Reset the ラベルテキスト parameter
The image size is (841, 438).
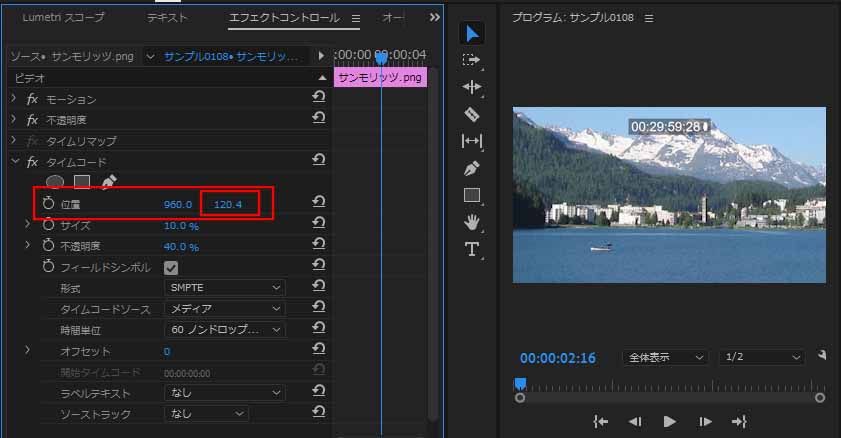tap(319, 391)
